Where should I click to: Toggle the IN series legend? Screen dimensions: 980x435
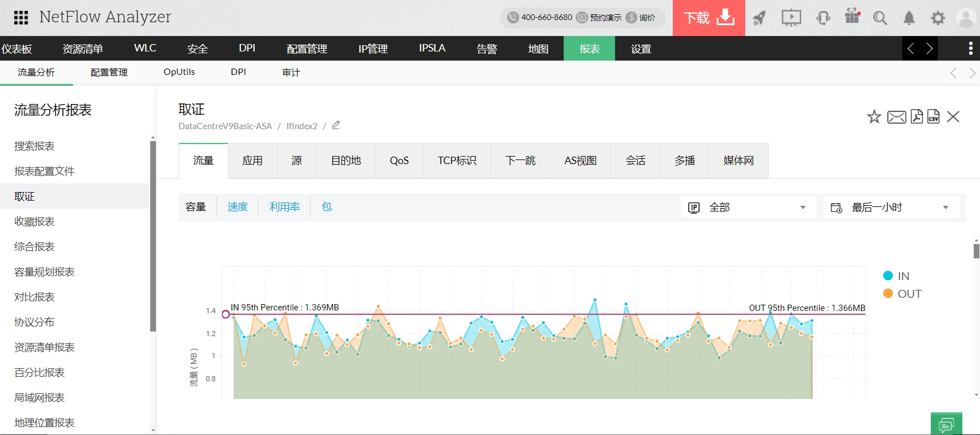point(897,276)
